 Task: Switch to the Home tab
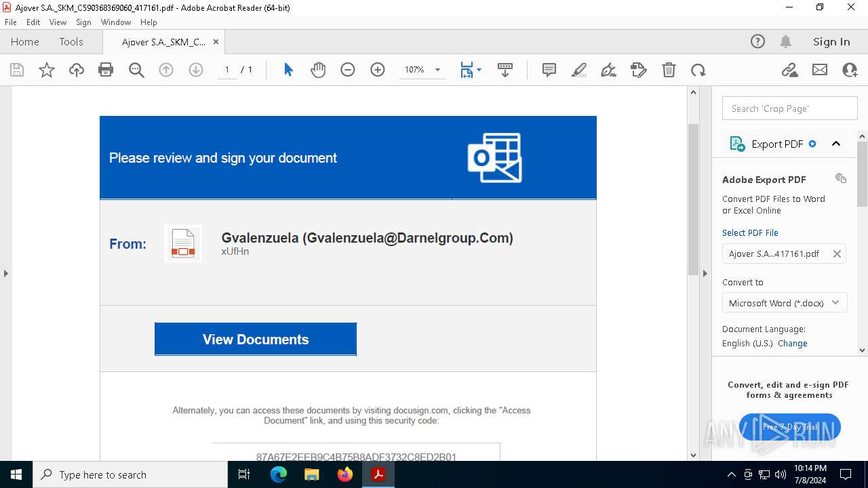[x=25, y=41]
